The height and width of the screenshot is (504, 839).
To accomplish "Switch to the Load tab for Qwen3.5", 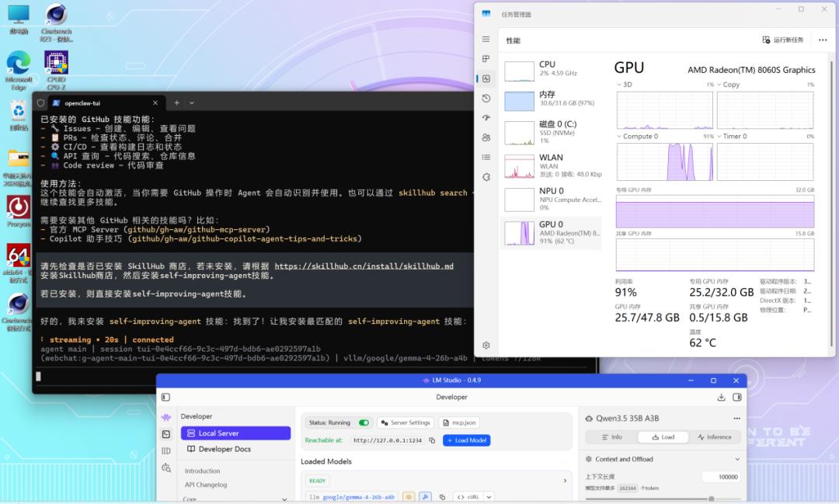I will 663,437.
